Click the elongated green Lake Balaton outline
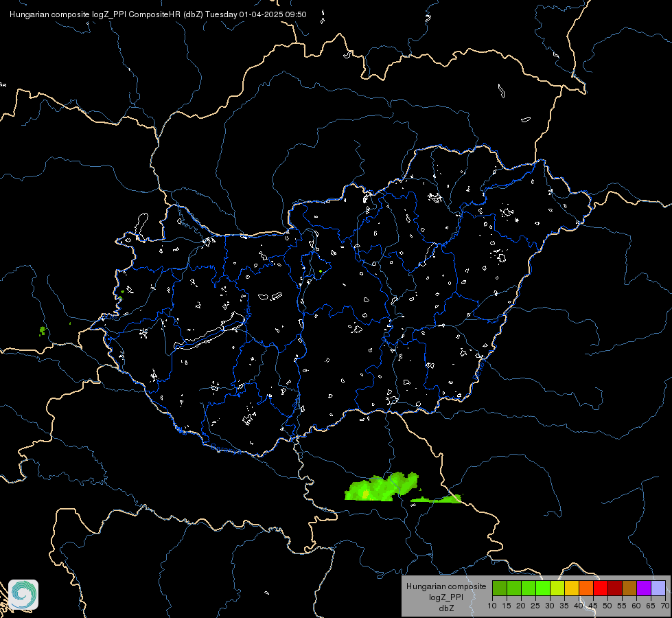The image size is (672, 618). click(x=209, y=332)
